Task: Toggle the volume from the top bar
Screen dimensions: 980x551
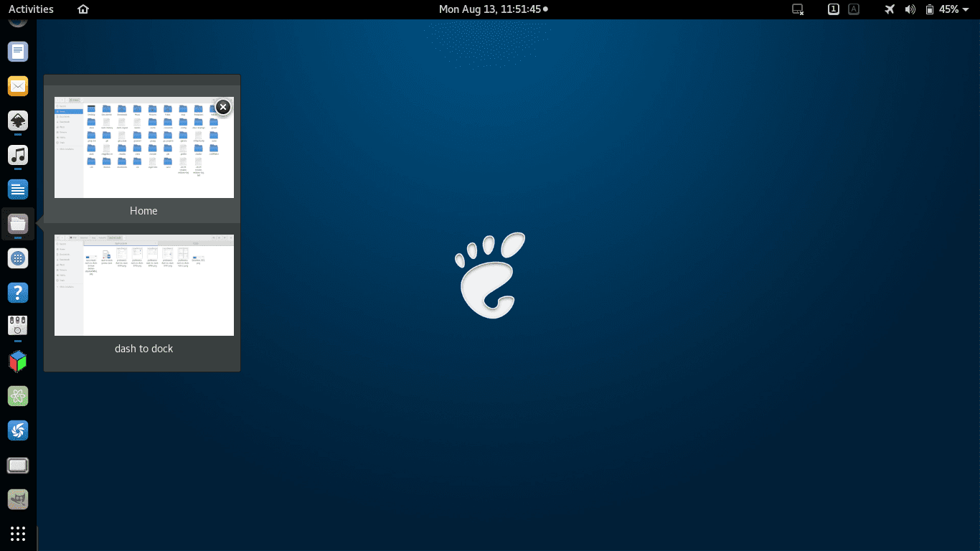Action: [x=910, y=9]
